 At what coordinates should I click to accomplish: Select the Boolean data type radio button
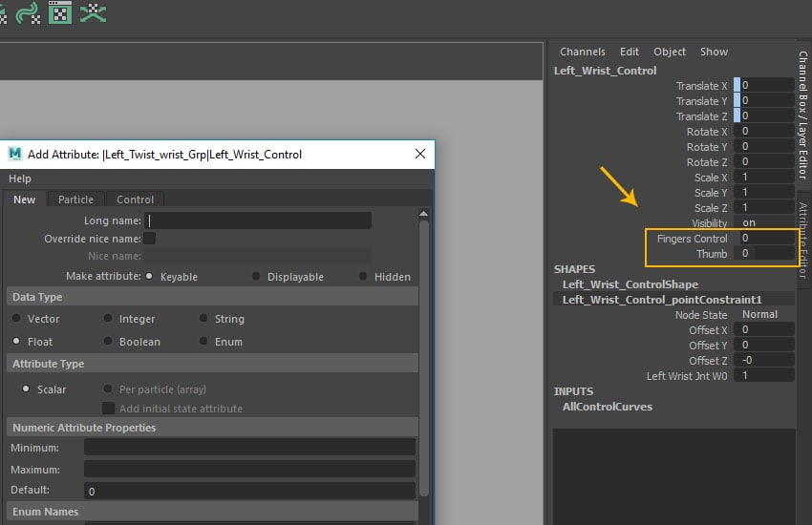tap(108, 342)
